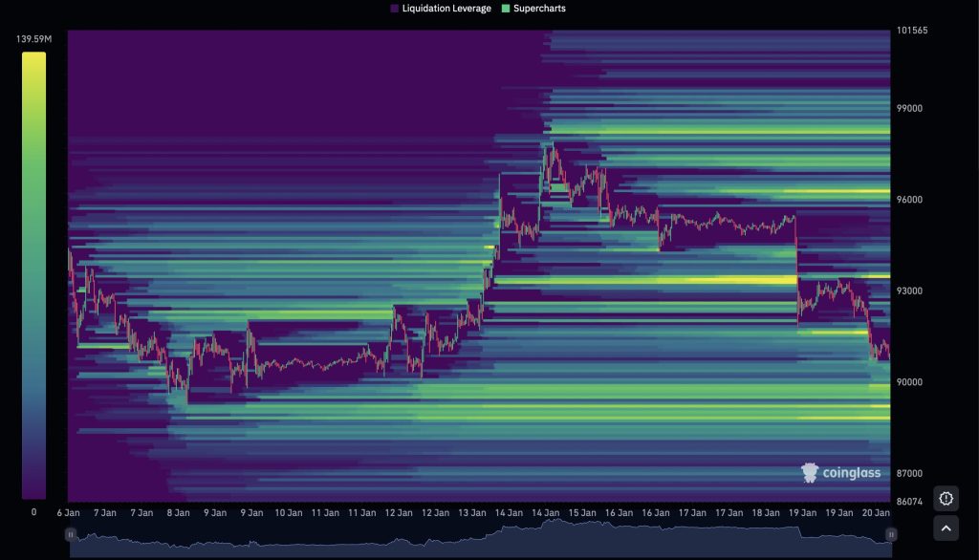Click the 96000 price axis label
The image size is (979, 560).
point(910,199)
